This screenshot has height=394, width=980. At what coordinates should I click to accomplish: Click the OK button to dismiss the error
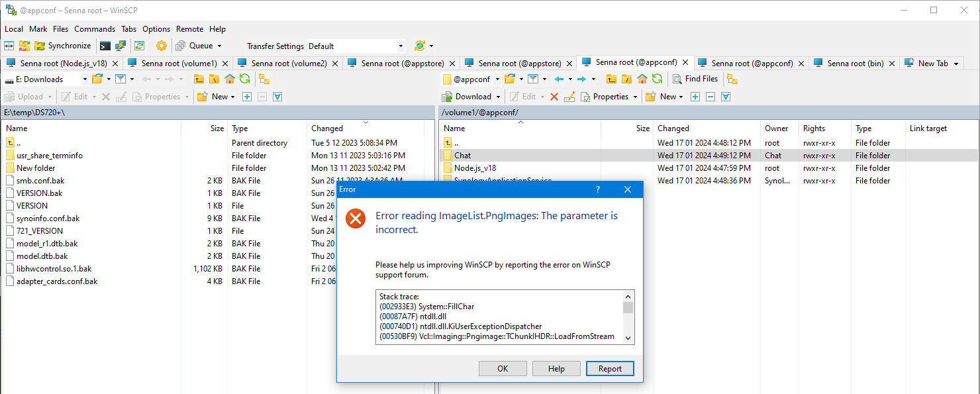tap(503, 368)
